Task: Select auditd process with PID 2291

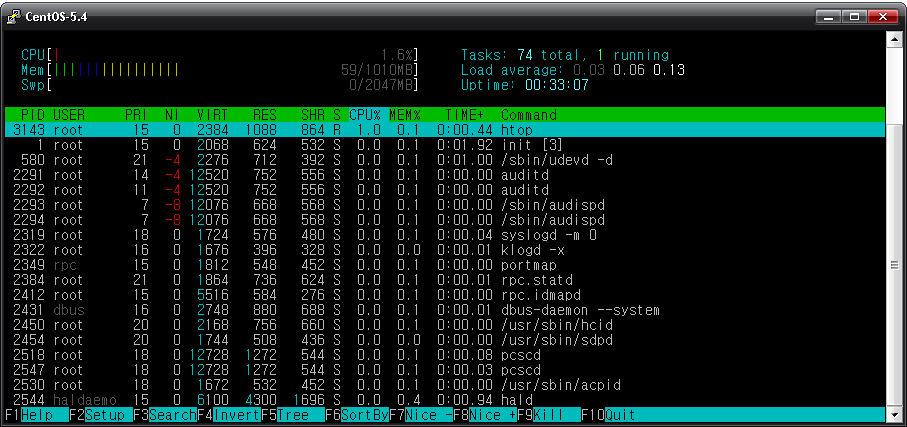Action: [x=445, y=175]
